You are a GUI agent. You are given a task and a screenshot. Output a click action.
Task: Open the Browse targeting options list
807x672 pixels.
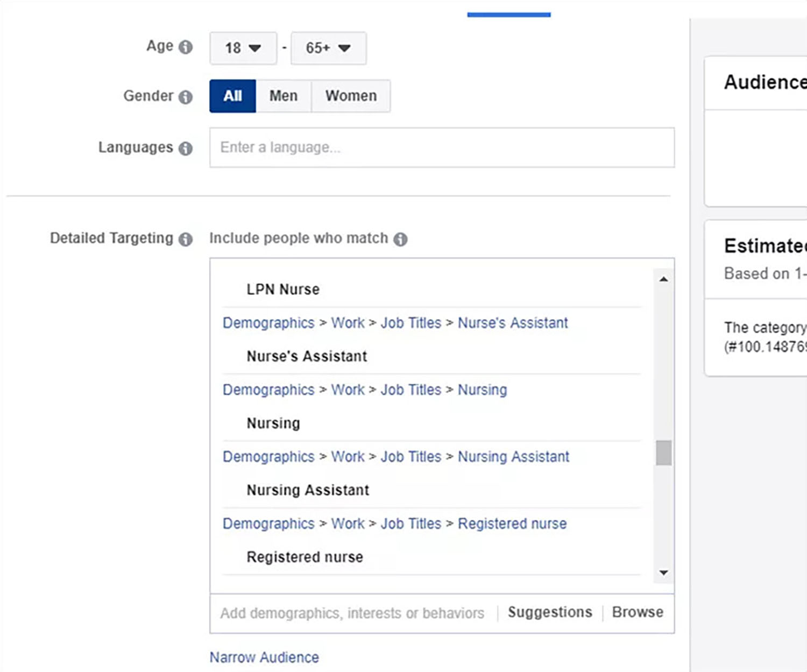coord(637,612)
